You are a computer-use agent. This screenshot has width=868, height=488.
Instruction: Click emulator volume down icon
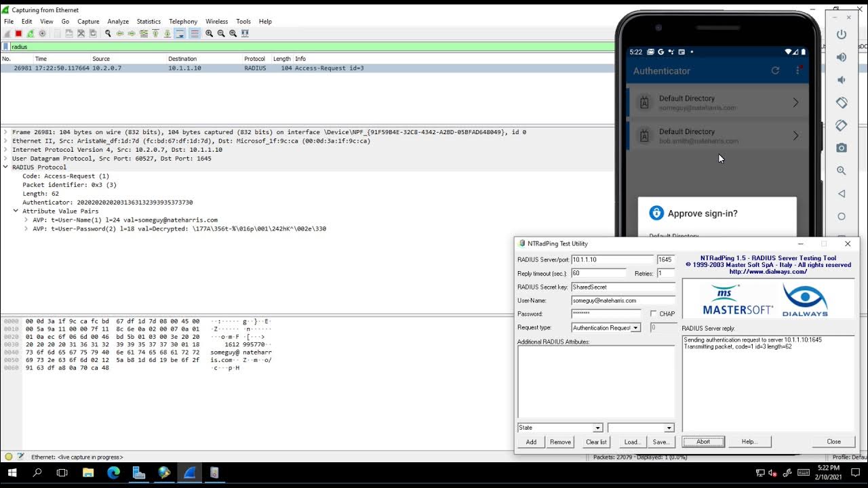click(842, 80)
